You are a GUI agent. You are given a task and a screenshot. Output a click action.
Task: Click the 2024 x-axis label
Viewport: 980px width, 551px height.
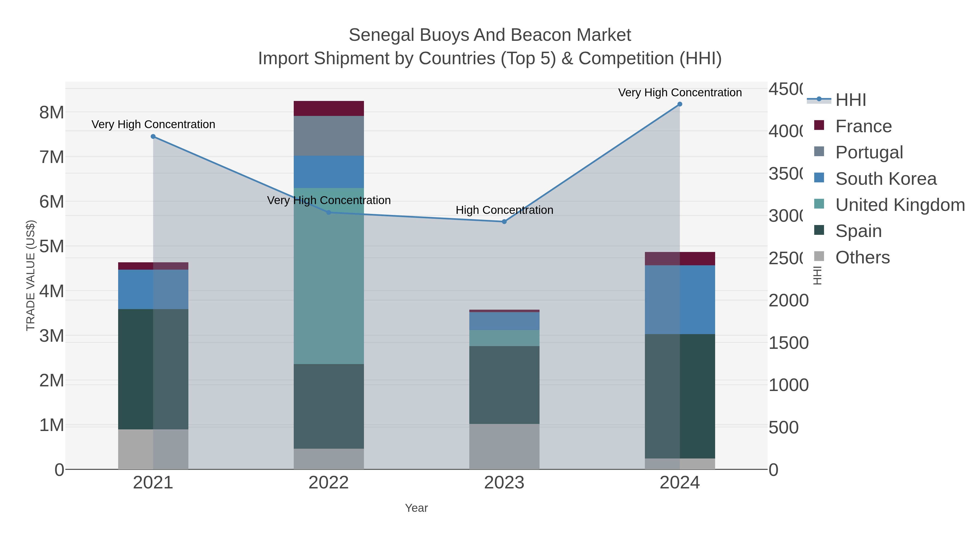(x=680, y=483)
